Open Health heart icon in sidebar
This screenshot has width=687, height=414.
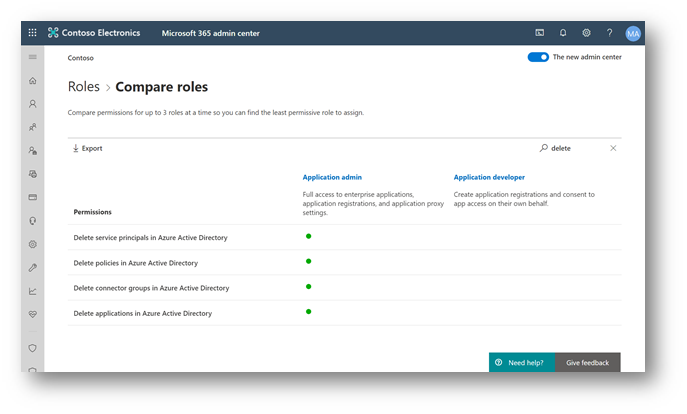pyautogui.click(x=33, y=314)
